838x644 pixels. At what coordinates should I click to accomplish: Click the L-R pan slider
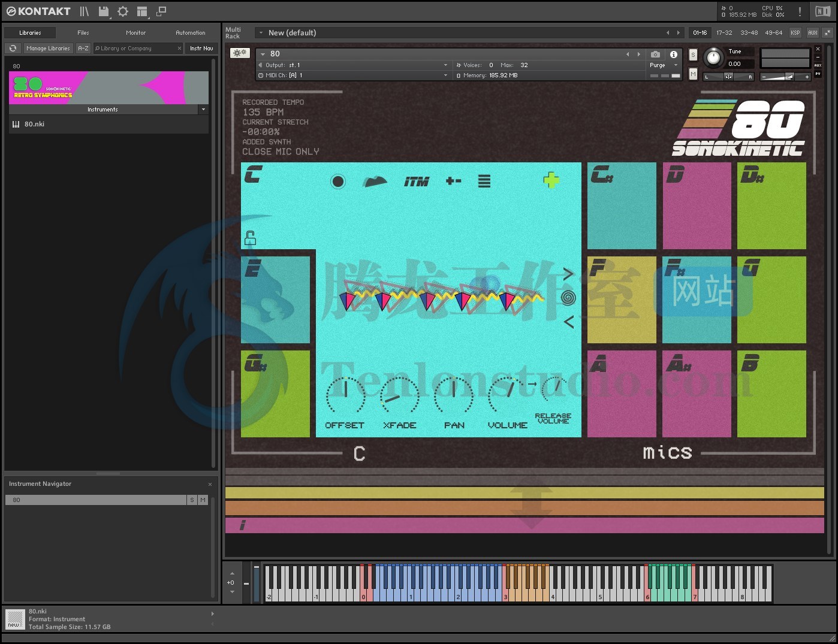click(x=728, y=77)
